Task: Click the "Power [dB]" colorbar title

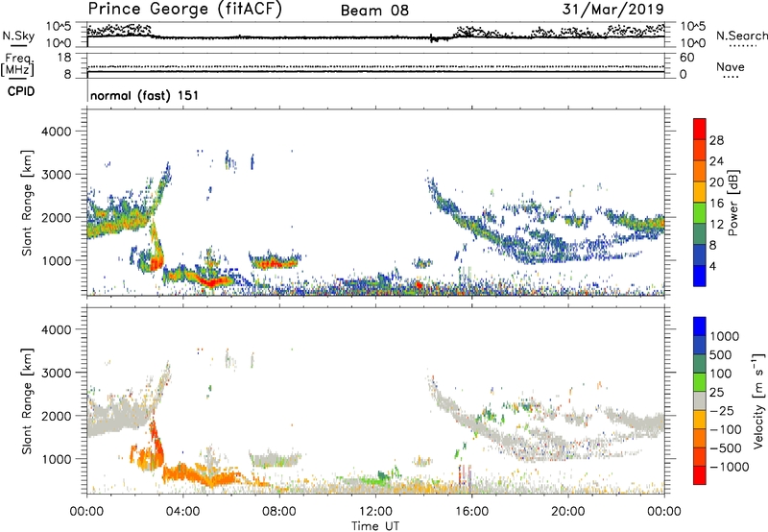Action: (732, 203)
